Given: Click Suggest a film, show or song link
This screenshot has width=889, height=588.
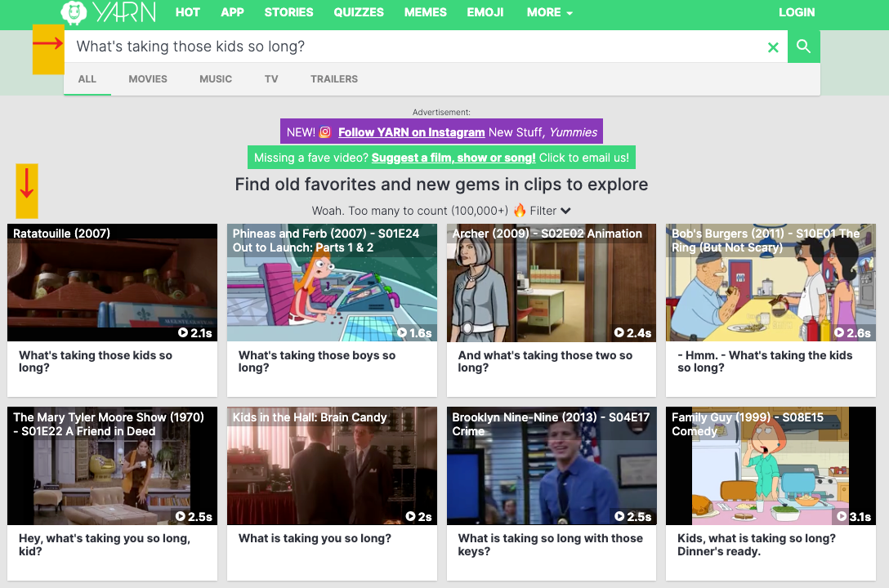Looking at the screenshot, I should 453,158.
